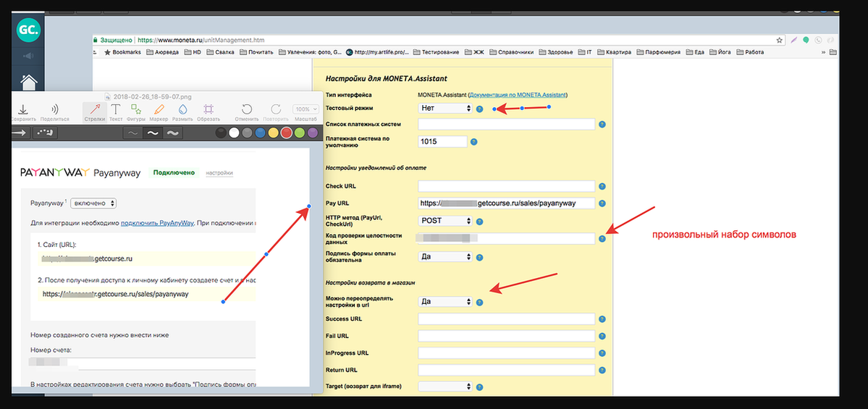Open the Работа bookmark folder
The width and height of the screenshot is (868, 409).
point(750,53)
